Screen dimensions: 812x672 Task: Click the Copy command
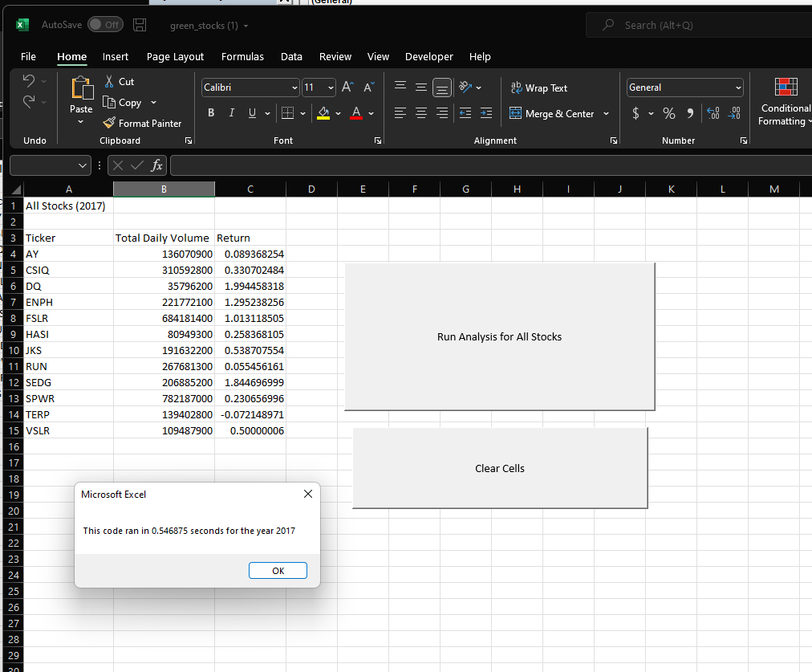coord(123,103)
